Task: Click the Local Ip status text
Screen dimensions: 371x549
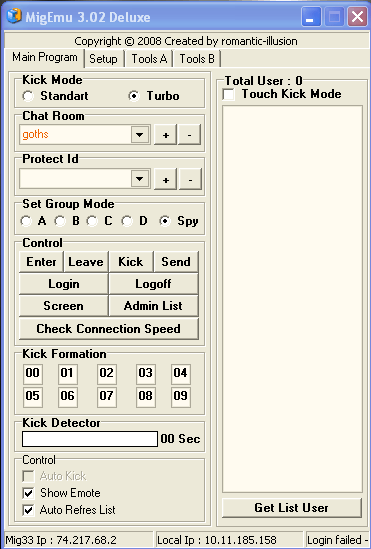Action: (217, 540)
